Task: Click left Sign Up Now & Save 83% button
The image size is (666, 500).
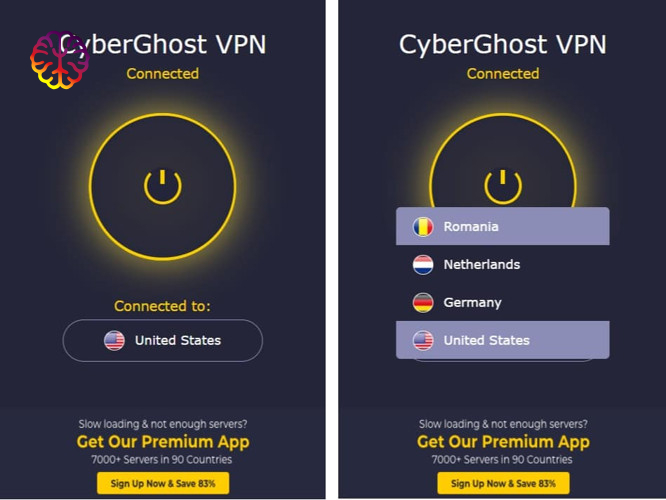Action: pyautogui.click(x=163, y=483)
